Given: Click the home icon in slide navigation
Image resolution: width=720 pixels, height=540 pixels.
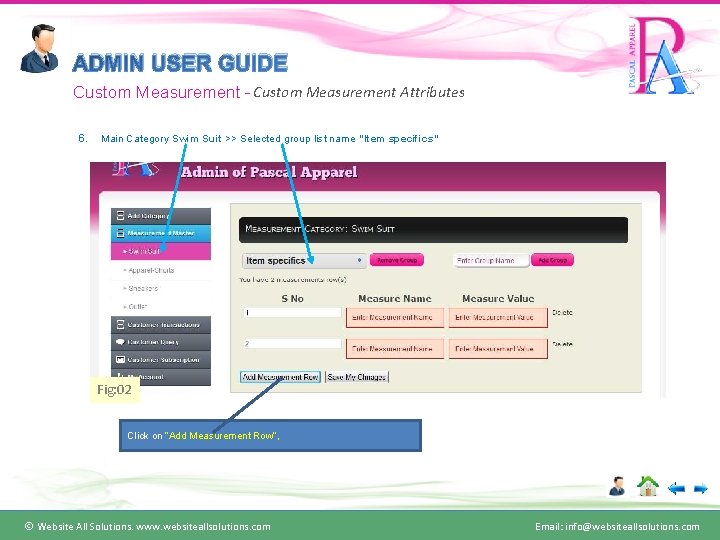Looking at the screenshot, I should pos(647,486).
